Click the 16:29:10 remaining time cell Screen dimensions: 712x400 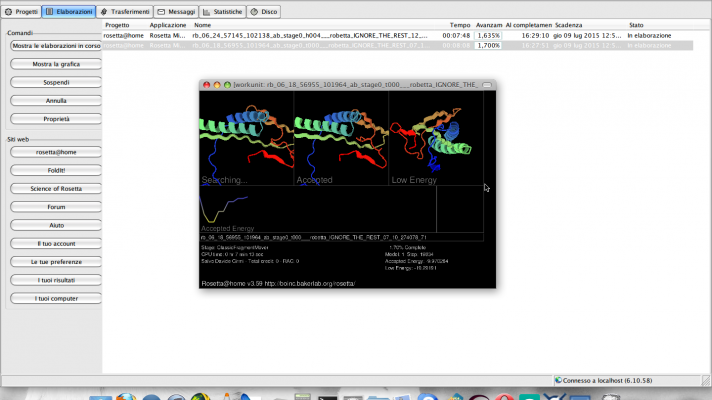coord(535,35)
